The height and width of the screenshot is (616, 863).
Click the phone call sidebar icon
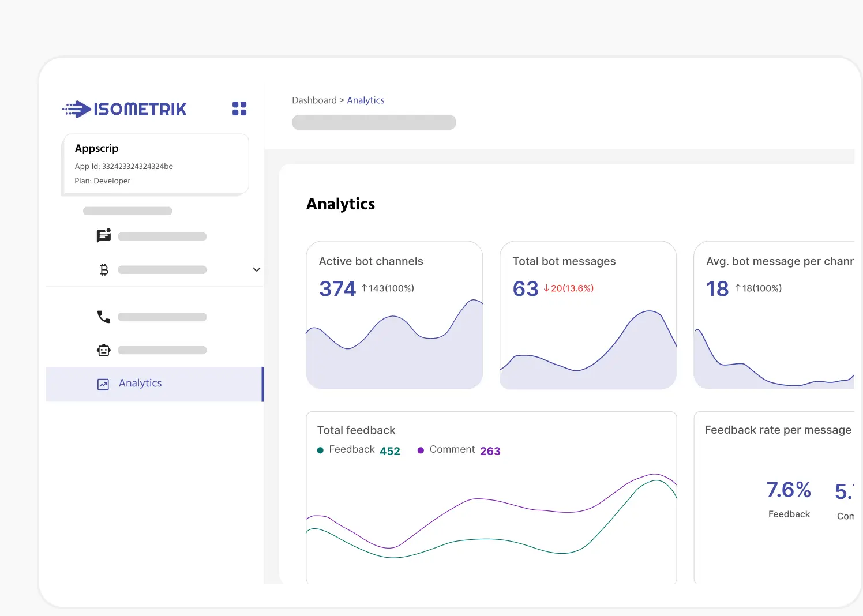[x=104, y=317]
